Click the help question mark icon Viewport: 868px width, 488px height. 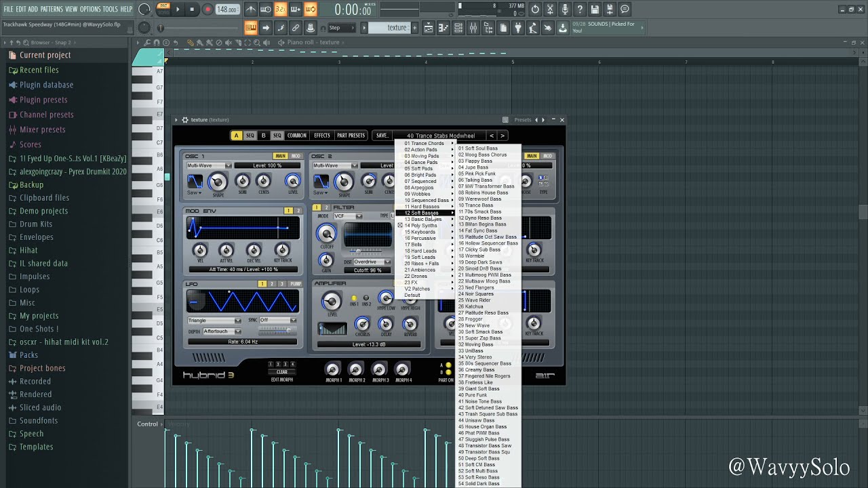580,9
